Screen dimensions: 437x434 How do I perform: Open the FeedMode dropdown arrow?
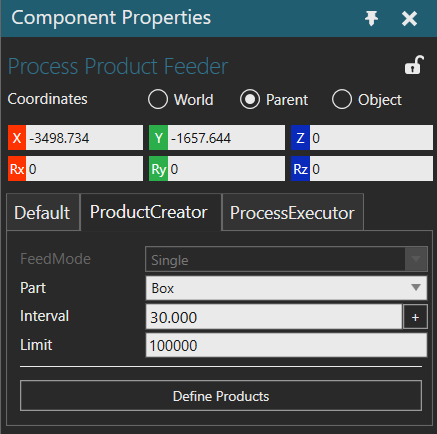point(416,259)
